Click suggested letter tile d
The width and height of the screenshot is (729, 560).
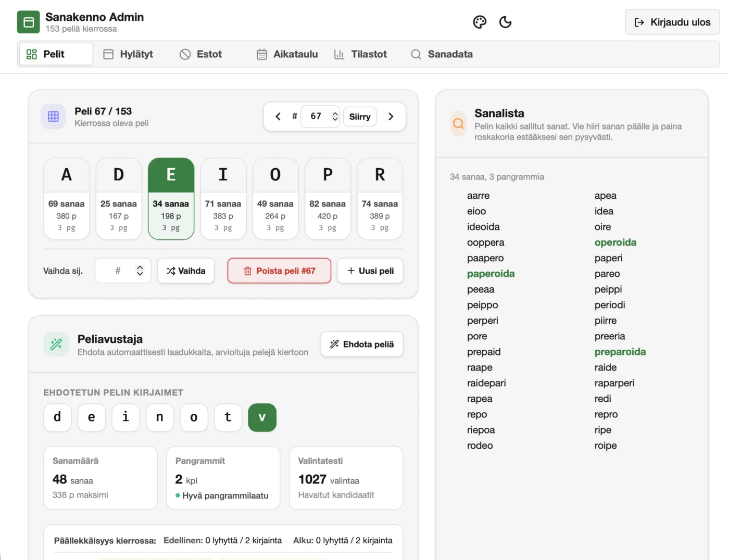(57, 417)
